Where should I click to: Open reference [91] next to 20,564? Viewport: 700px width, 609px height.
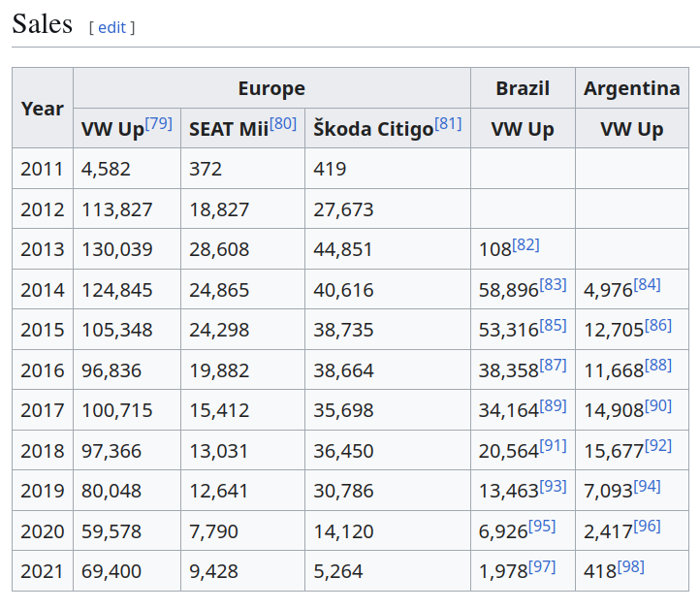(554, 445)
